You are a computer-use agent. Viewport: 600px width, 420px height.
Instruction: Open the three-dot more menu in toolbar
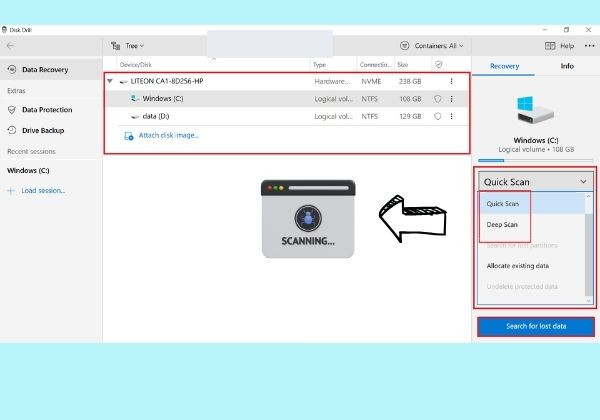[x=589, y=46]
